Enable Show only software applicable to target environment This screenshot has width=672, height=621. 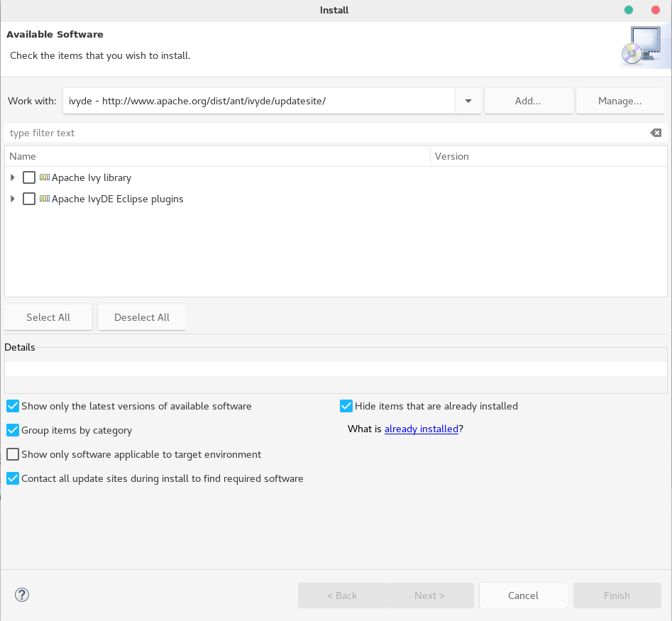[x=13, y=454]
